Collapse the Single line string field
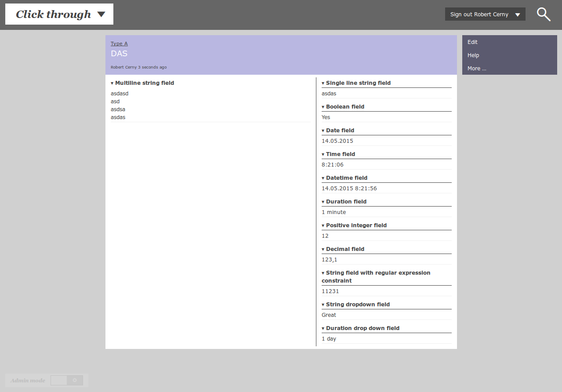Screen dimensions: 562x392 [x=323, y=83]
